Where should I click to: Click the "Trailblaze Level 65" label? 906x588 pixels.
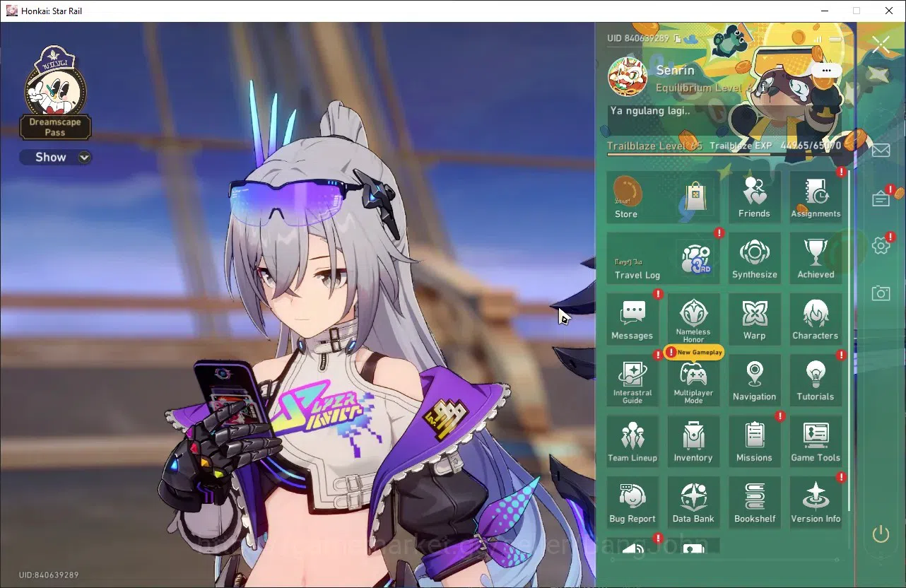pyautogui.click(x=654, y=146)
